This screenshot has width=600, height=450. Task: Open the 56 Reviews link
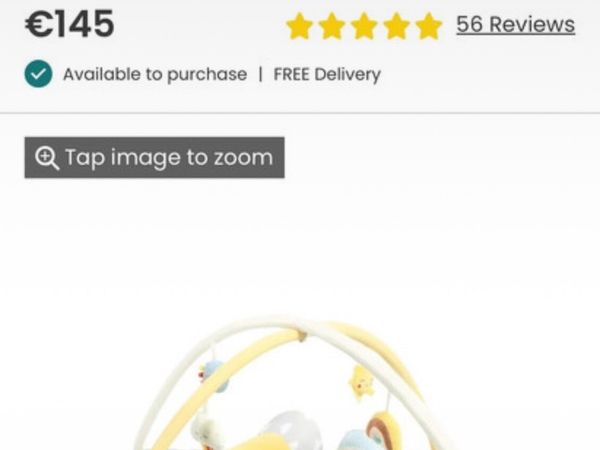click(x=515, y=24)
